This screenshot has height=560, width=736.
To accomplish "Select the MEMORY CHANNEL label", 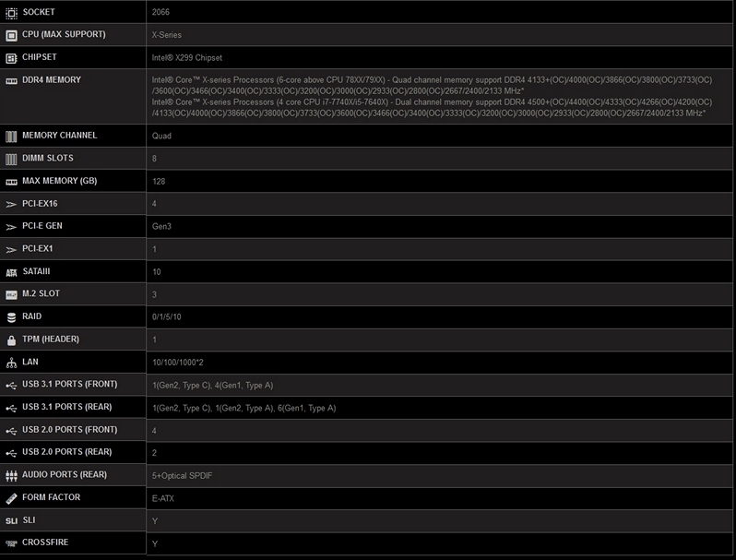I will click(x=60, y=136).
